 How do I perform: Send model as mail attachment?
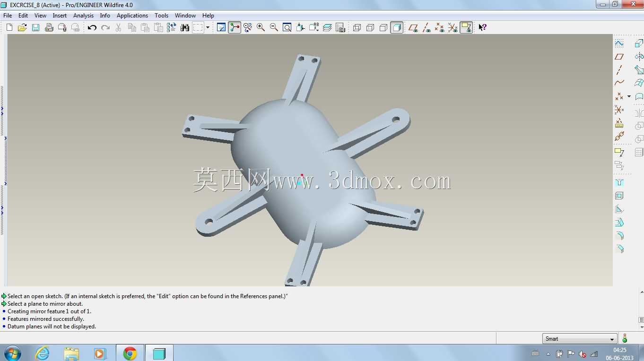pyautogui.click(x=62, y=27)
